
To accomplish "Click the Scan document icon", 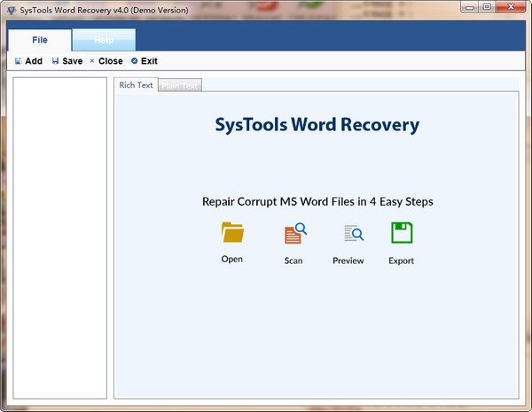I will pyautogui.click(x=293, y=234).
